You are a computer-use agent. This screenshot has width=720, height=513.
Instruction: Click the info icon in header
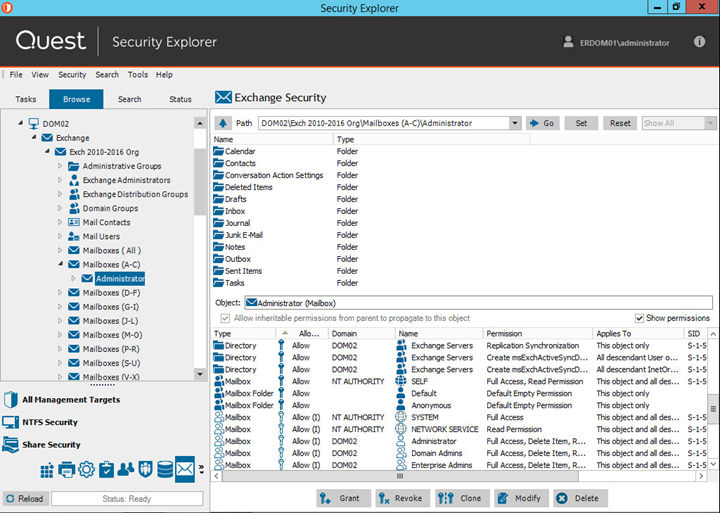(699, 42)
